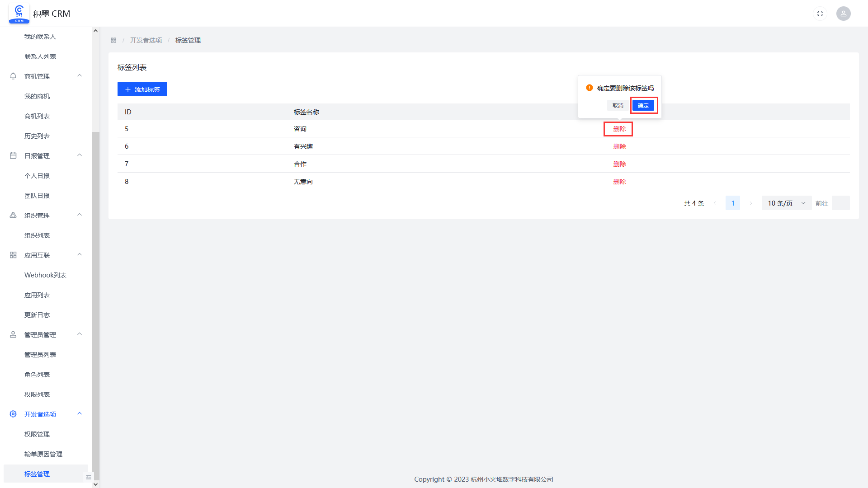
Task: Click the 组织管理 icon in sidebar
Action: (13, 216)
